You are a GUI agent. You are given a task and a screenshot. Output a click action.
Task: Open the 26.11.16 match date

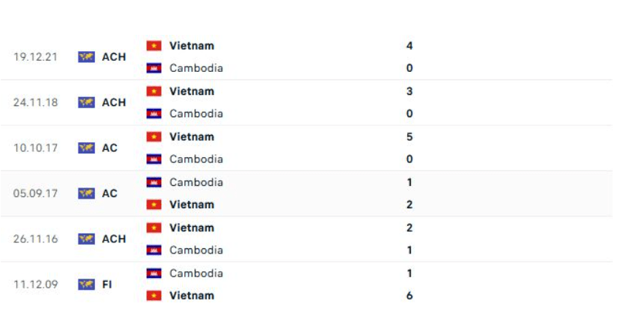[36, 239]
